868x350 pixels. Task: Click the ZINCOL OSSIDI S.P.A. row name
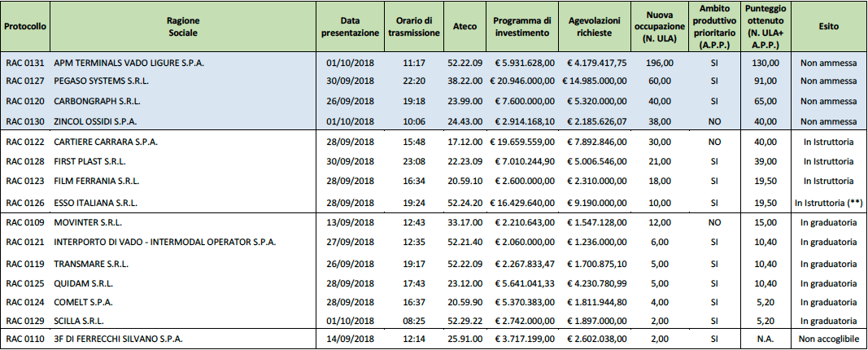(95, 121)
